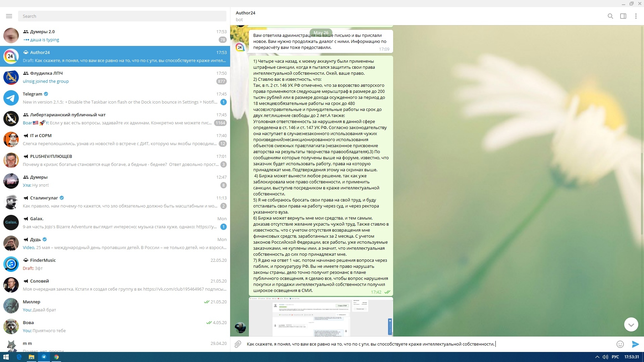Viewport: 644px width, 362px height.
Task: Open the Соловей channel
Action: coord(115,285)
